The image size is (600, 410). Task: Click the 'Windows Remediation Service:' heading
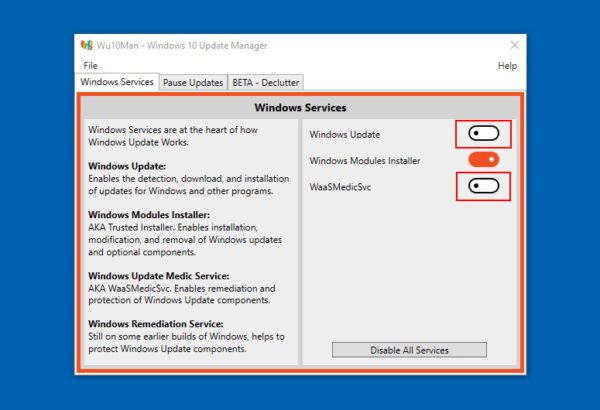pyautogui.click(x=156, y=324)
